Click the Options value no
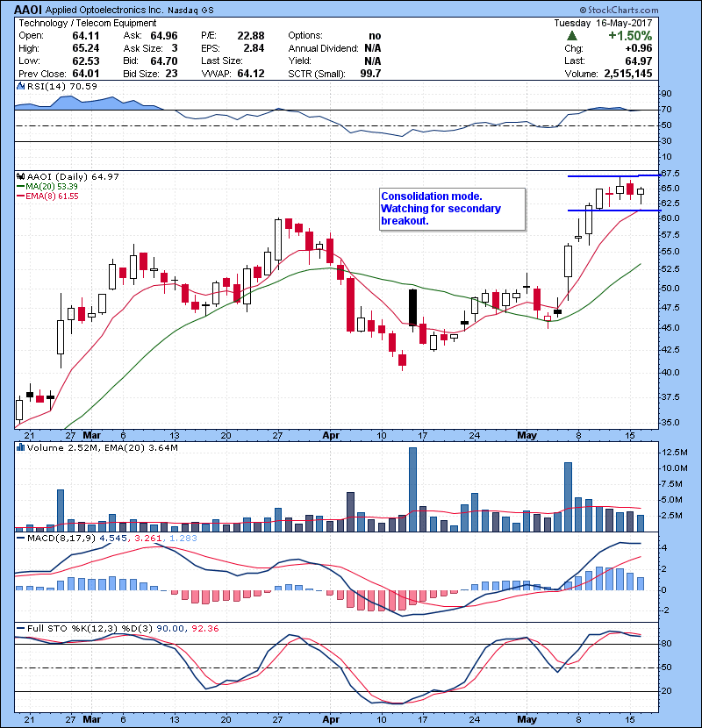Screen dimensions: 702x728 (375, 36)
